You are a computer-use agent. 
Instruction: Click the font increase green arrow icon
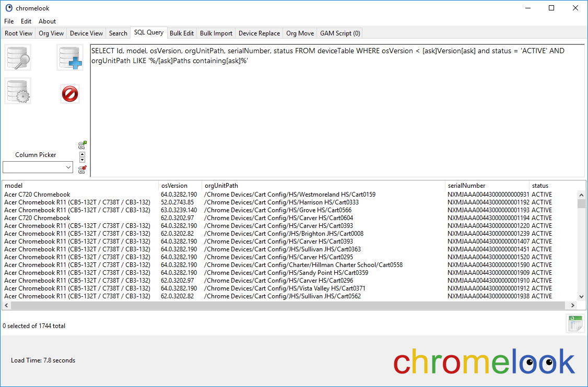pyautogui.click(x=82, y=145)
